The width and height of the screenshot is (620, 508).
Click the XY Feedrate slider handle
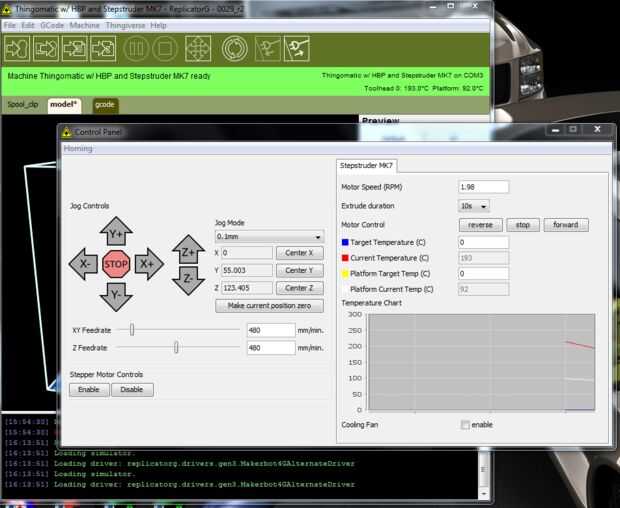132,329
